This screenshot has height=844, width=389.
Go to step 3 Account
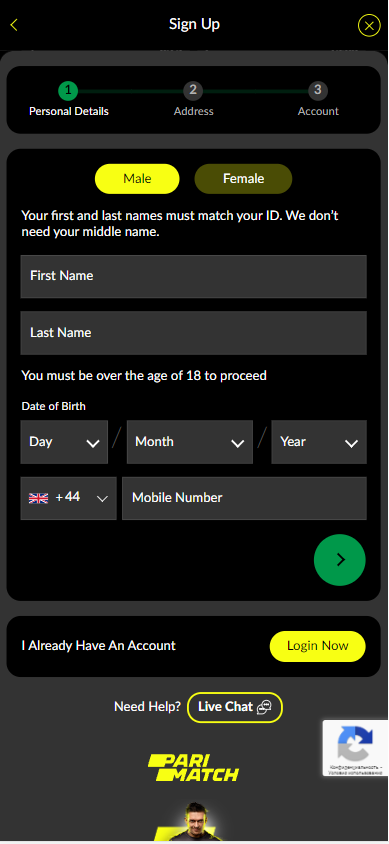tap(318, 99)
